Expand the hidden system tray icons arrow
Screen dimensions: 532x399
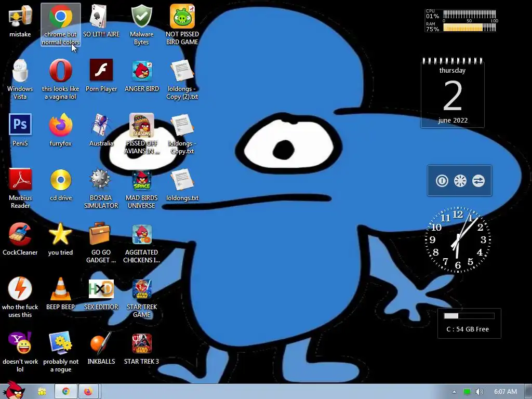454,392
